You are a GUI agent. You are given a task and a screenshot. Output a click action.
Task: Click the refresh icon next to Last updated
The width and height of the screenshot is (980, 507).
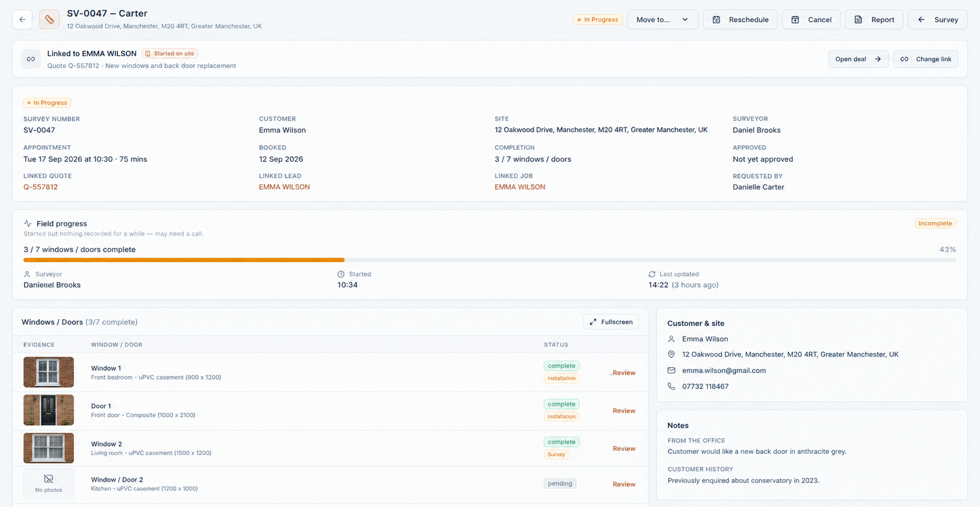[x=652, y=274]
